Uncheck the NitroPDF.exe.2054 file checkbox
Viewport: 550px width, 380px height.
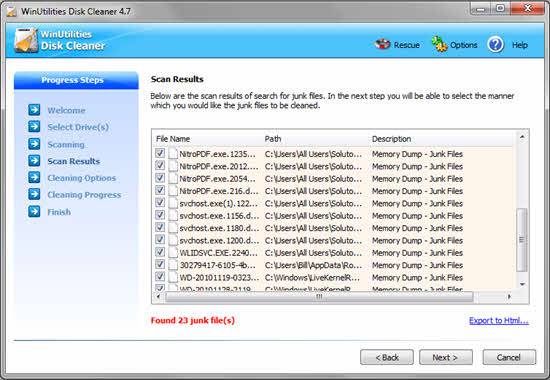pos(160,178)
